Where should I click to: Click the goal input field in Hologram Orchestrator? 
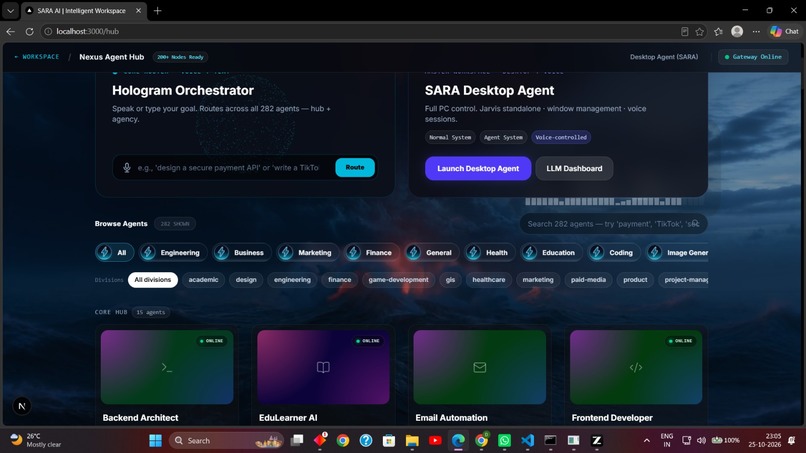click(x=228, y=168)
